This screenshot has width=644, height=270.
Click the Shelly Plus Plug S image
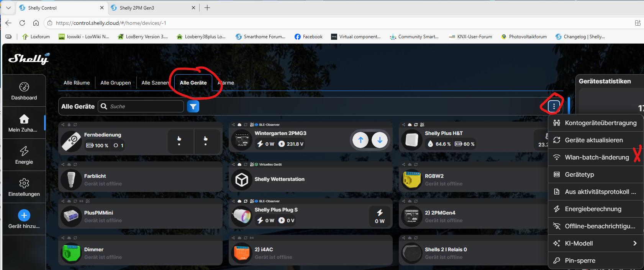point(242,216)
